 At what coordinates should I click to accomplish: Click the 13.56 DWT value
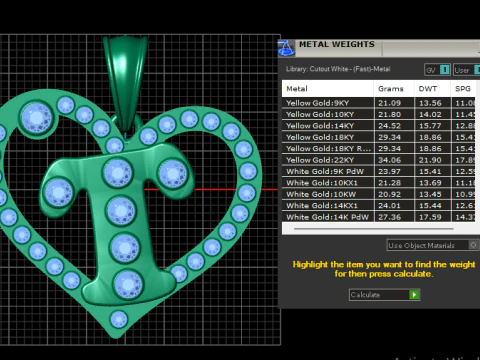pos(430,103)
